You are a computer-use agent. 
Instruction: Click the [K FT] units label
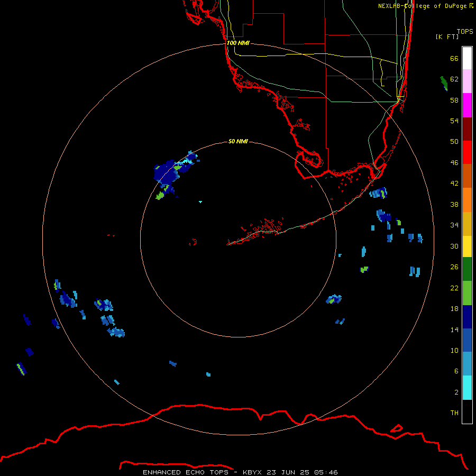click(x=447, y=36)
